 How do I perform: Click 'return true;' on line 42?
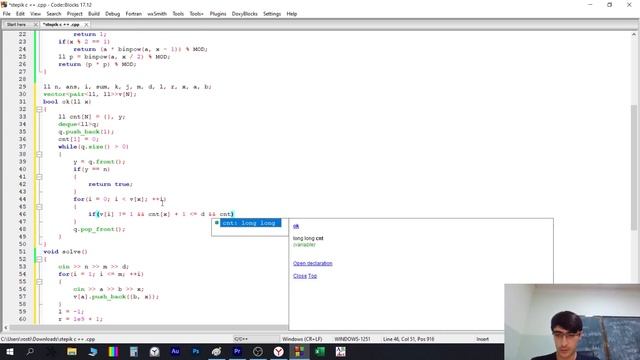(111, 184)
